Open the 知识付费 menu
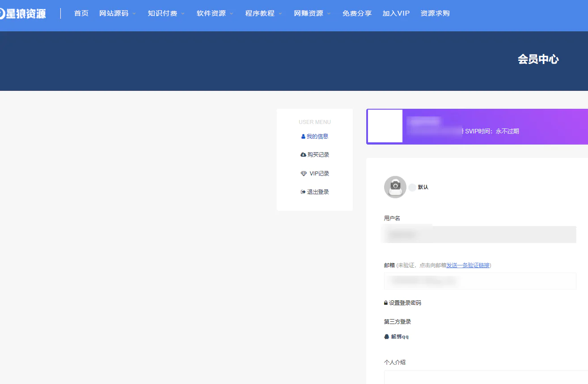 click(162, 13)
